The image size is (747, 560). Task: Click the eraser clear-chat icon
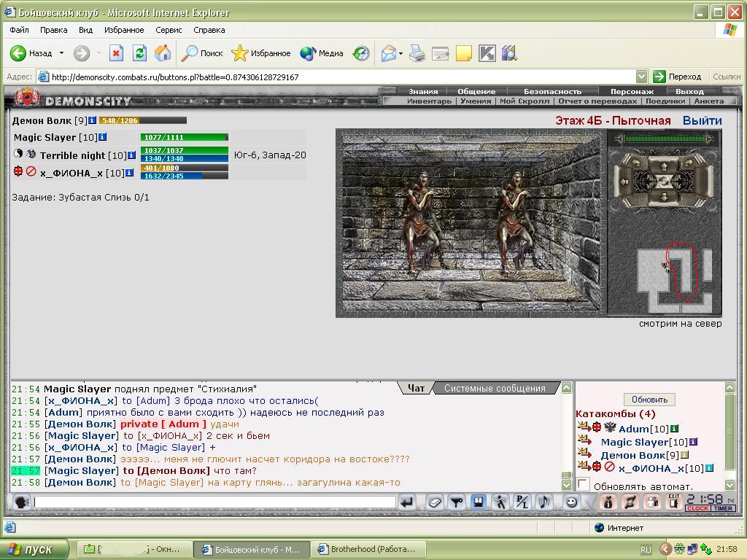point(435,502)
